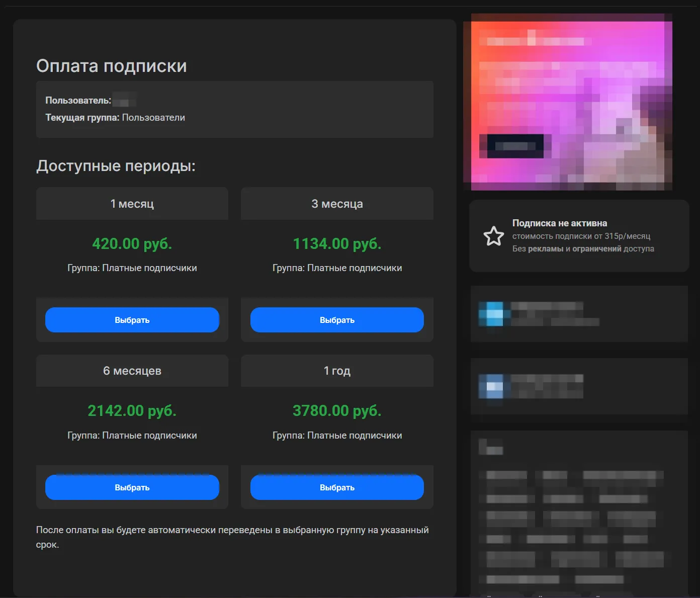Select the 6 месяцев subscription period header
Screen dimensions: 700x598
click(132, 371)
